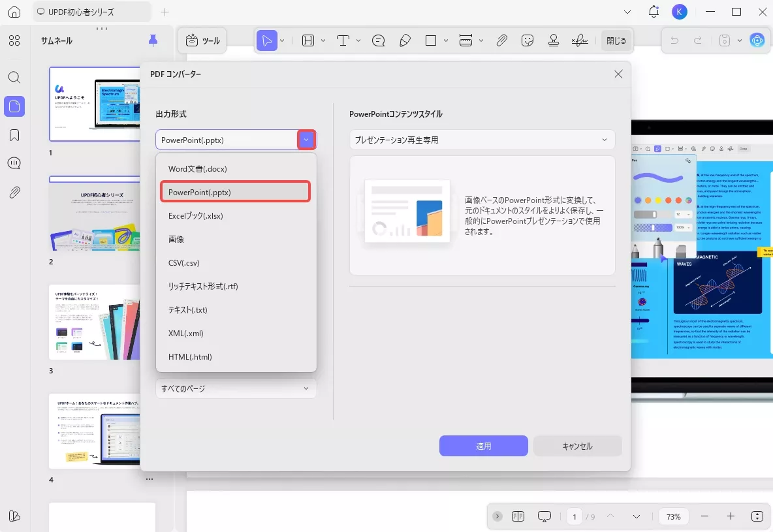Image resolution: width=773 pixels, height=532 pixels.
Task: Click the UPDF AI assistant icon
Action: coord(757,40)
